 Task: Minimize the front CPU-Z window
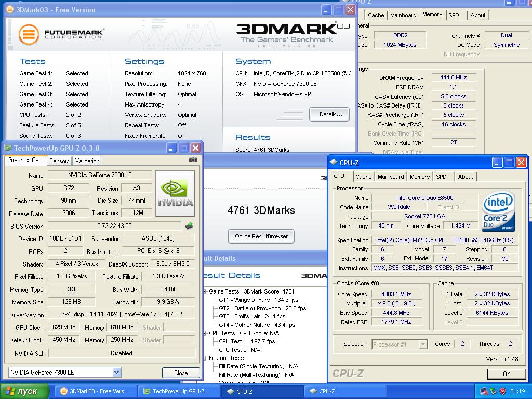[x=497, y=163]
